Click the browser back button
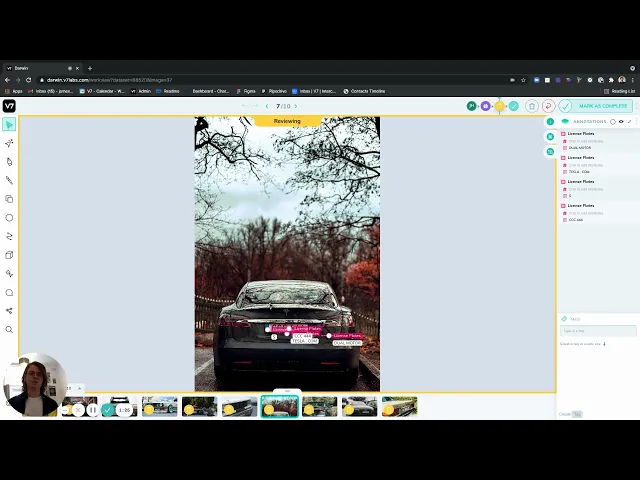The image size is (640, 480). click(x=7, y=80)
